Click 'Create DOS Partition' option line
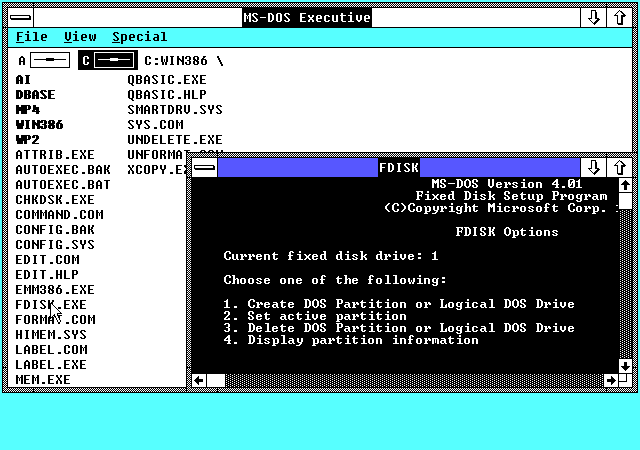 click(x=399, y=304)
